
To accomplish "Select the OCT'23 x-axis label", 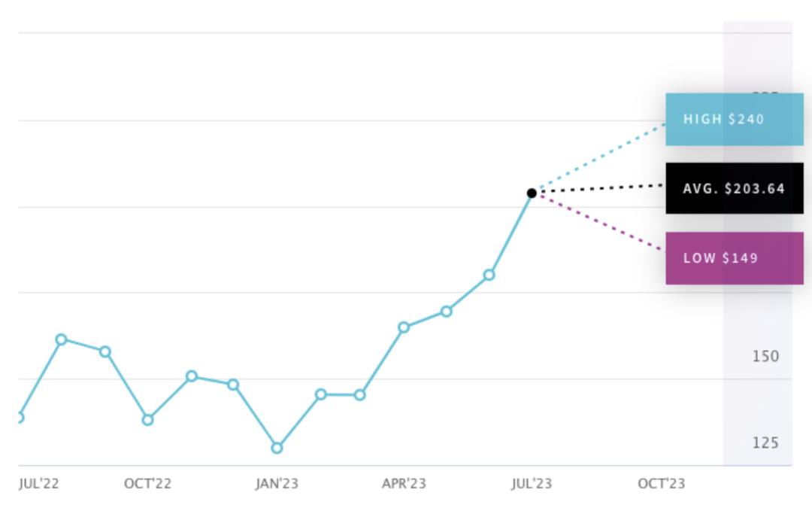I will (662, 484).
